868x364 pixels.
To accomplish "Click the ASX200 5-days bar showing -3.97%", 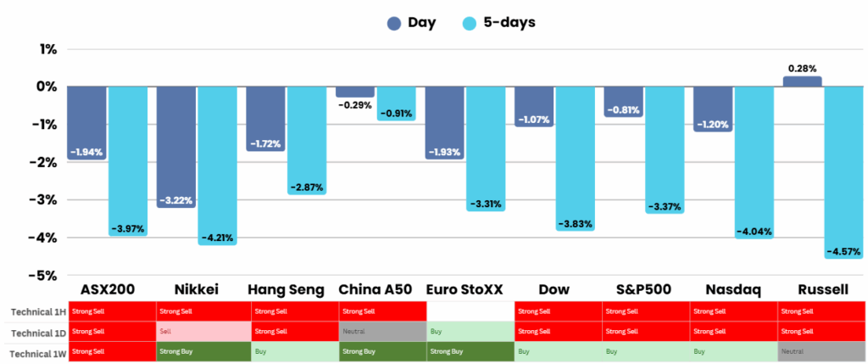I will tap(129, 161).
